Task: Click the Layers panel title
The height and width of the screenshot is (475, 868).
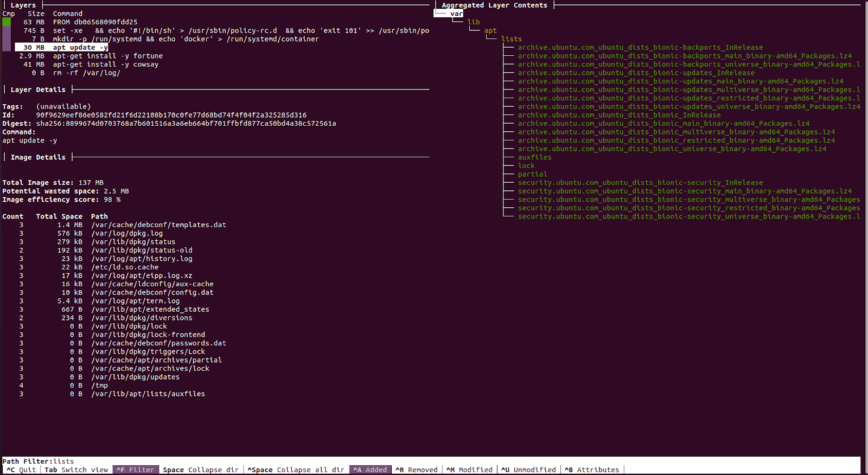Action: [23, 5]
